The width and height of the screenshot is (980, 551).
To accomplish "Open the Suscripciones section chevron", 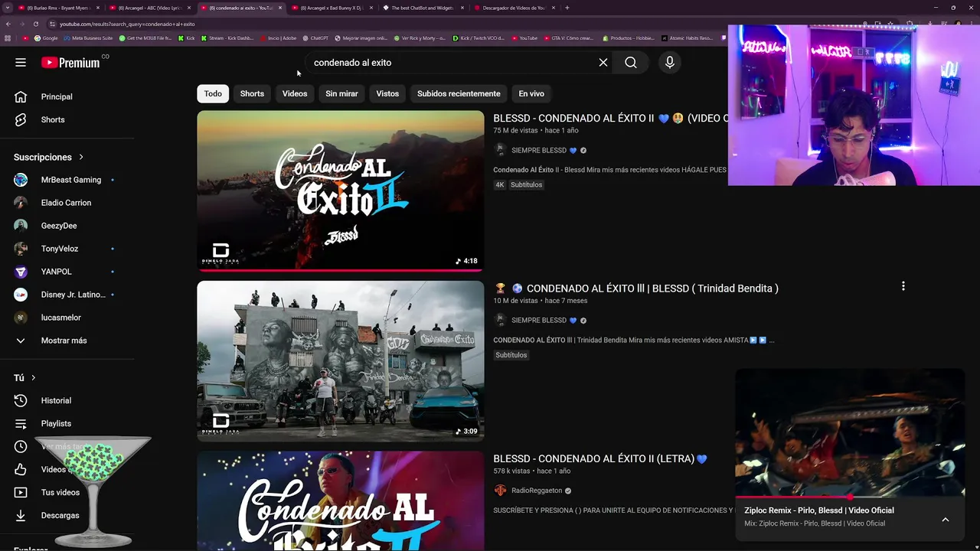I will pyautogui.click(x=81, y=157).
